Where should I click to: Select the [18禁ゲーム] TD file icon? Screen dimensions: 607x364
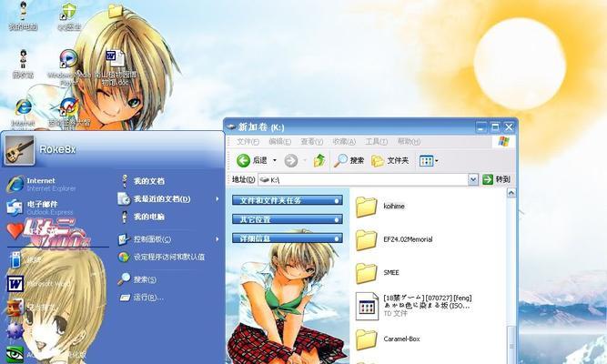click(367, 306)
